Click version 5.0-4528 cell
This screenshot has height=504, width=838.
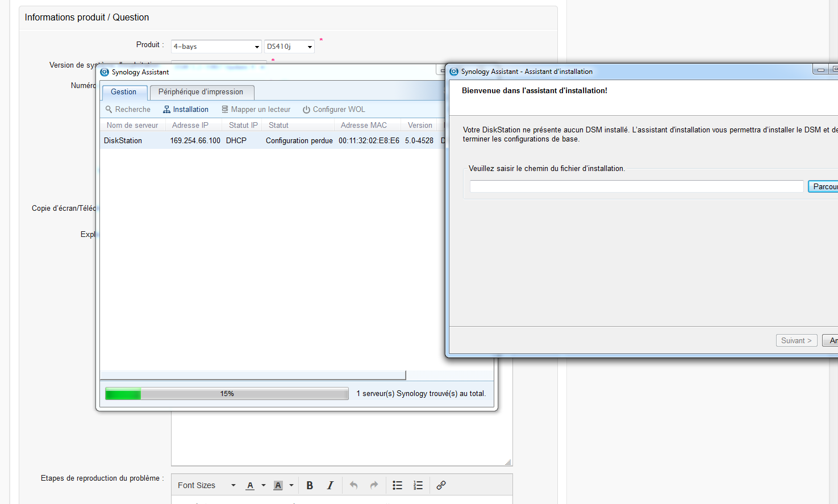tap(419, 140)
